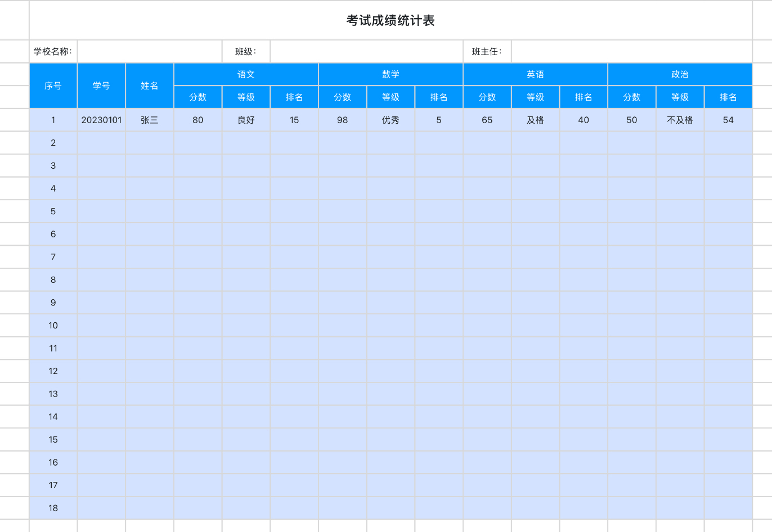Image resolution: width=772 pixels, height=532 pixels.
Task: Select the 政治 rank cell 54
Action: 728,120
